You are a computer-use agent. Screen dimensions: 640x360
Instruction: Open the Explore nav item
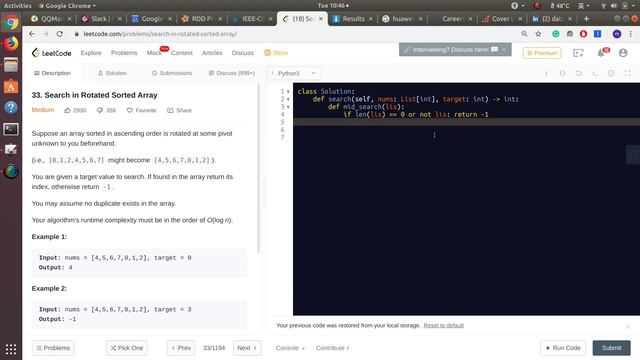[x=91, y=53]
